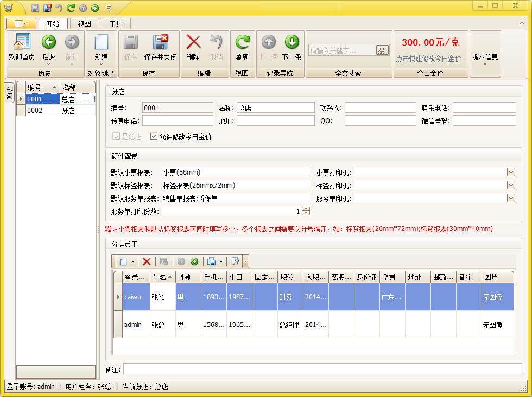Click the 刷新 refresh button
The image size is (532, 397).
click(x=242, y=48)
